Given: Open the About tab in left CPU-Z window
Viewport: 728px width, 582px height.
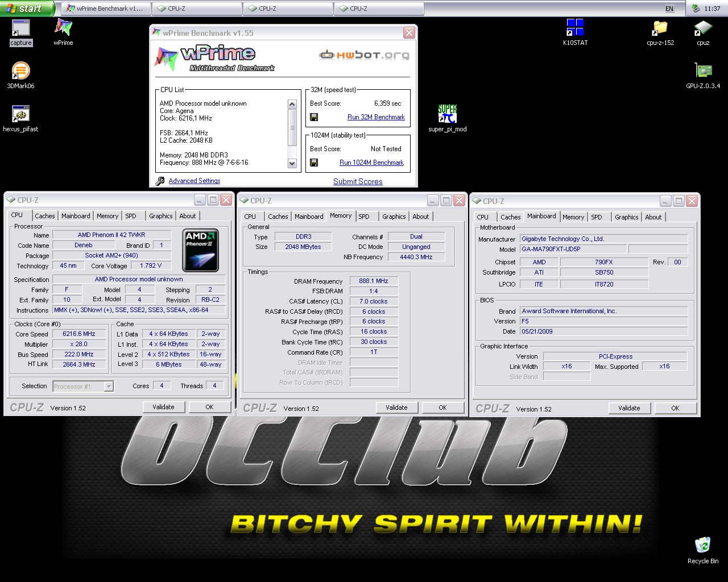Looking at the screenshot, I should (188, 216).
